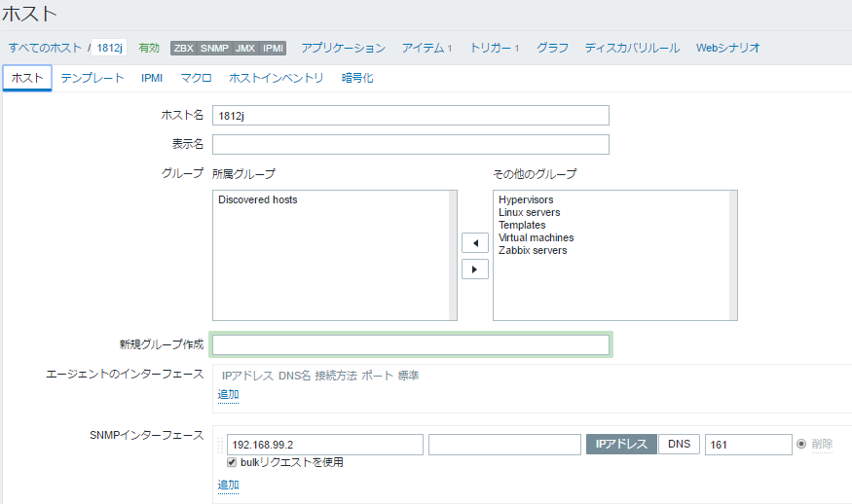Click the 新規グループ作成 input field
Screen dimensions: 852x504
(x=411, y=344)
